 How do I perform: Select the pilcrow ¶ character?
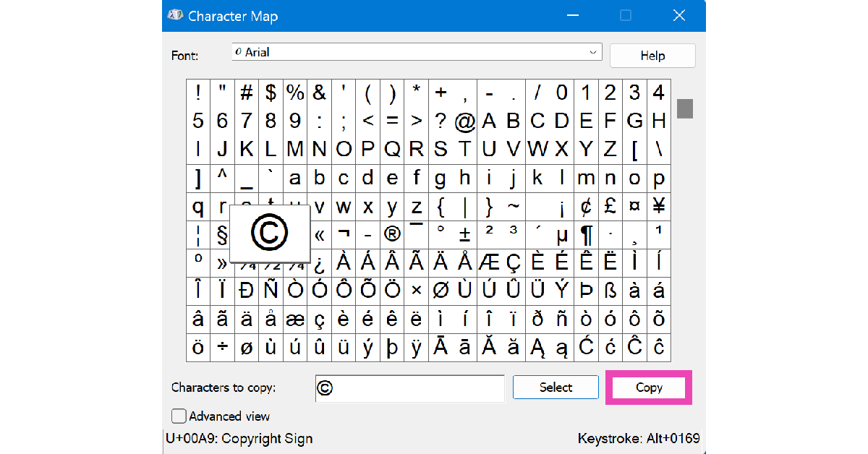pyautogui.click(x=586, y=234)
